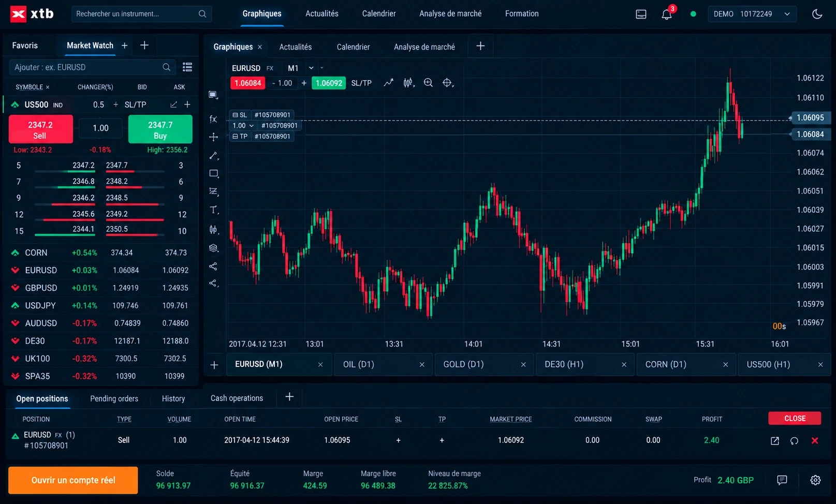
Task: Open EURUSD position in new window icon
Action: click(775, 441)
